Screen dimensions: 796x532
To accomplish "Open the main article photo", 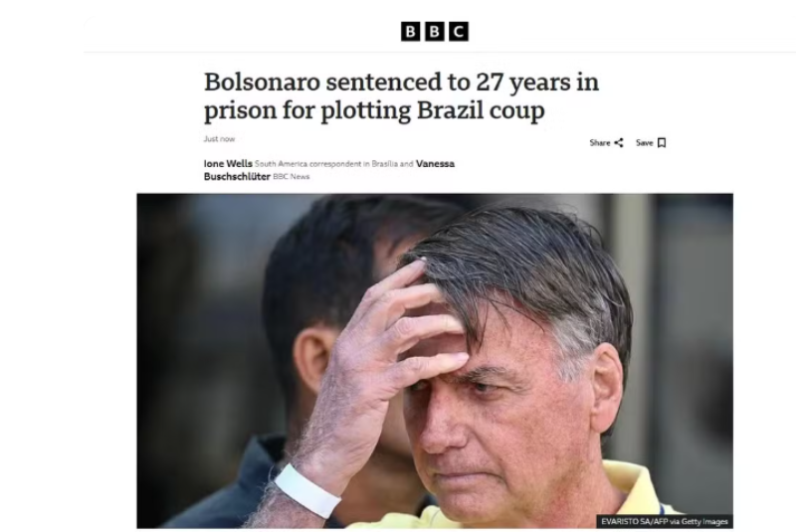I will [x=435, y=361].
